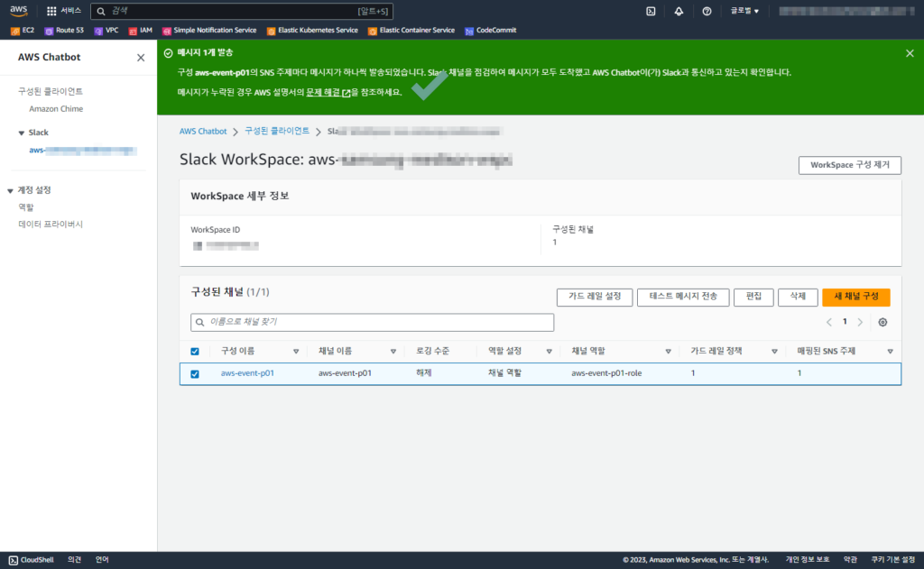Open cookie preferences in footer
Screen dimensions: 924x569
pyautogui.click(x=892, y=560)
